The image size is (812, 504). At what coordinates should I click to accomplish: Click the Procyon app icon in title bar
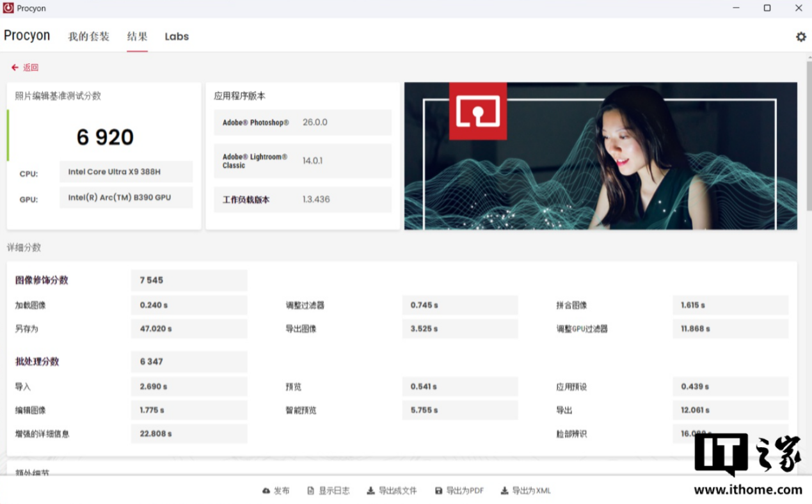(8, 8)
